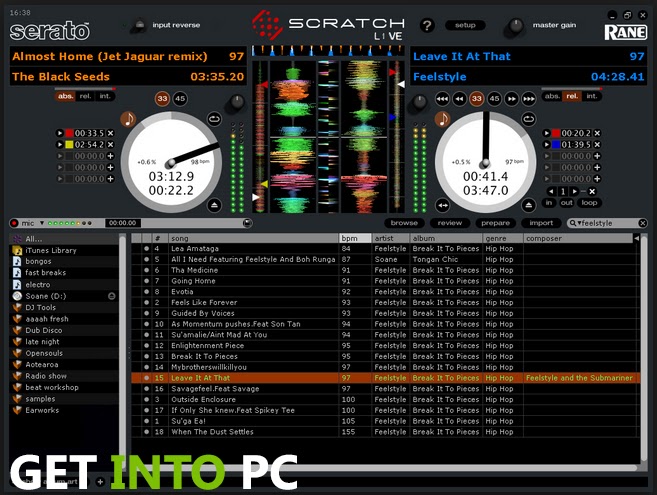The width and height of the screenshot is (657, 495).
Task: Click the add crate plus button
Action: click(x=100, y=482)
